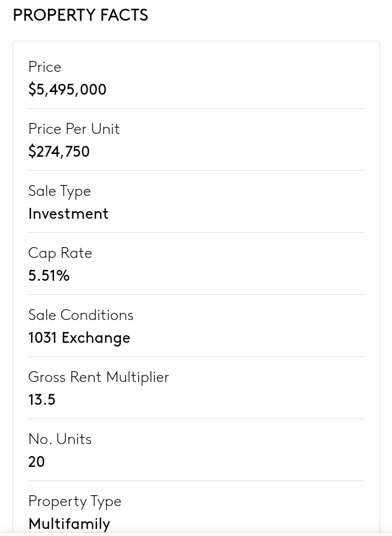Click the Gross Rent Multiplier label
The width and height of the screenshot is (392, 536).
(99, 377)
